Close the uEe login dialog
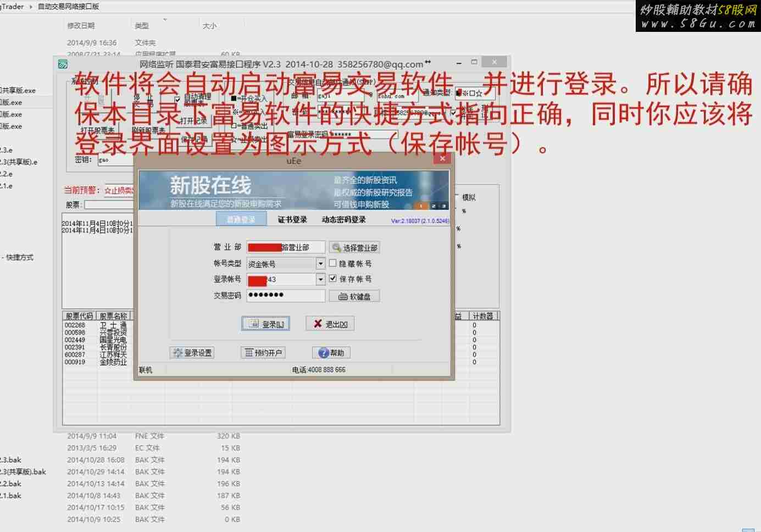The image size is (761, 532). point(442,159)
